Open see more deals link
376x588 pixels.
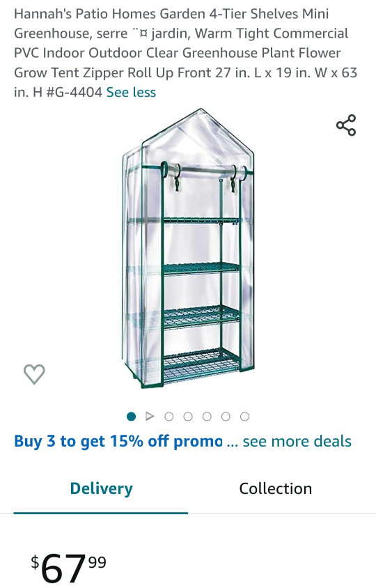coord(297,442)
